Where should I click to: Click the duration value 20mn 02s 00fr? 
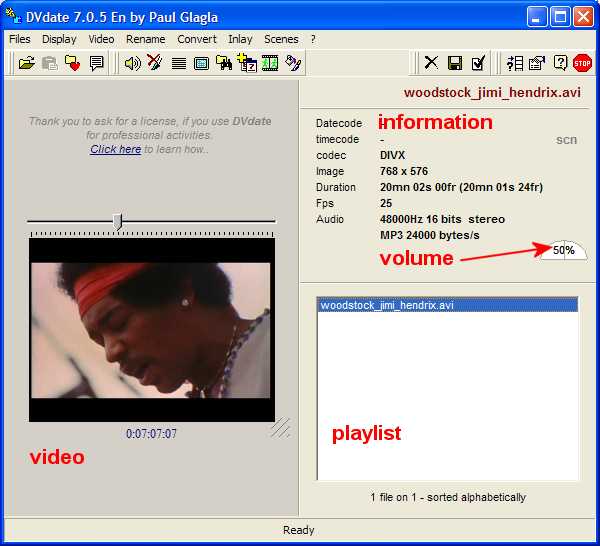click(461, 187)
